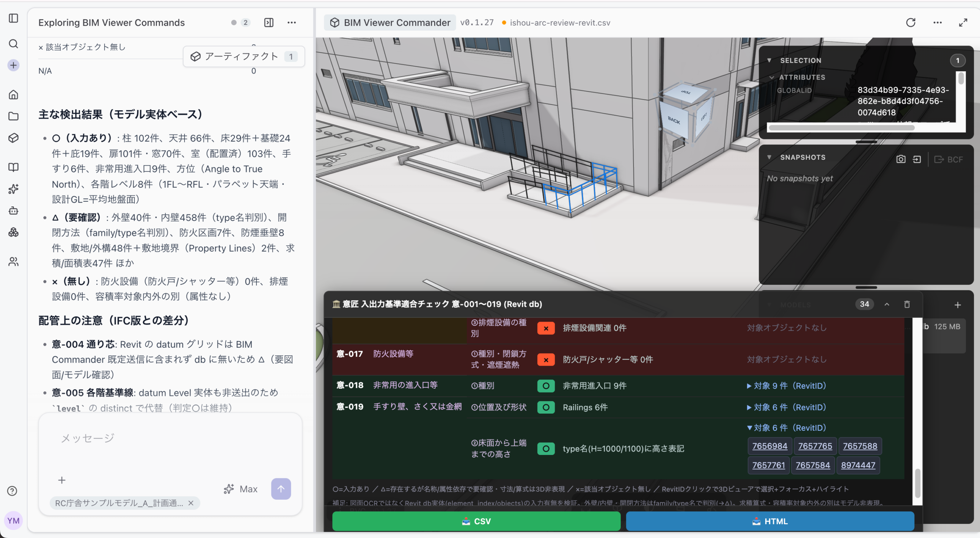980x538 pixels.
Task: Collapse the SNAPSHOTS panel
Action: [x=769, y=157]
